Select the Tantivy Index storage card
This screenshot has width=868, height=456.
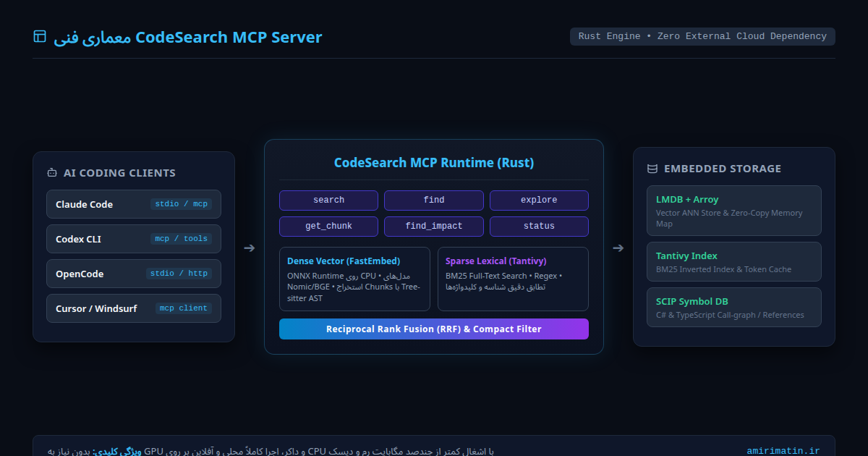(734, 261)
